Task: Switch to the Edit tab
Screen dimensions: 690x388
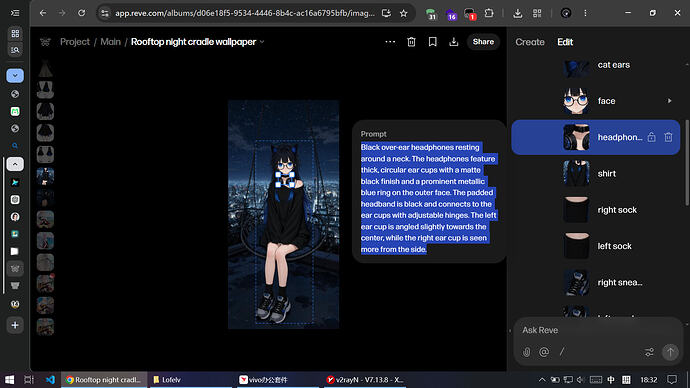Action: (x=565, y=42)
